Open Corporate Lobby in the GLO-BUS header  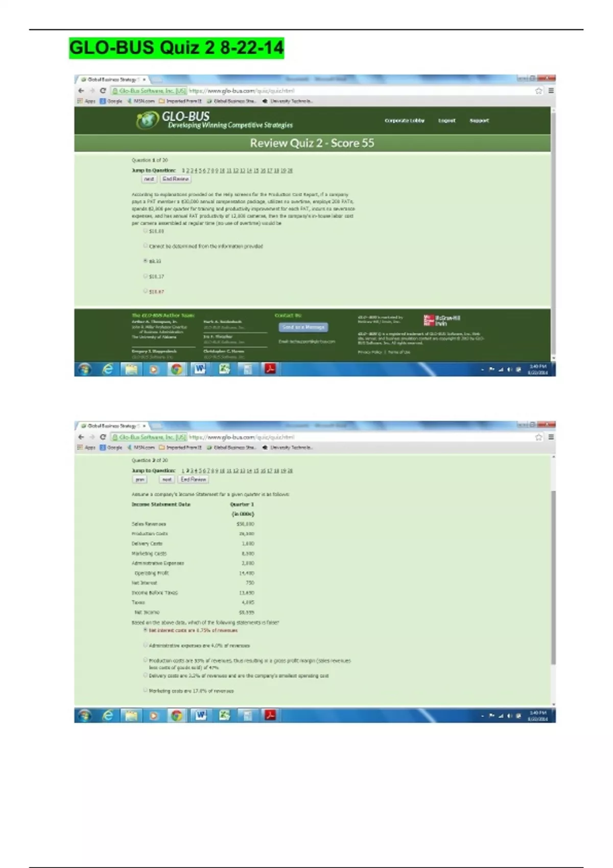pyautogui.click(x=404, y=121)
